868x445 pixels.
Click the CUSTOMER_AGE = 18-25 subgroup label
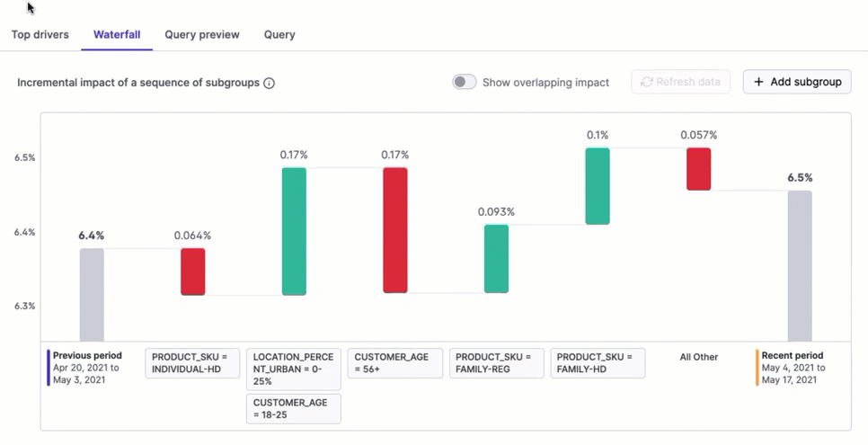[x=294, y=409]
